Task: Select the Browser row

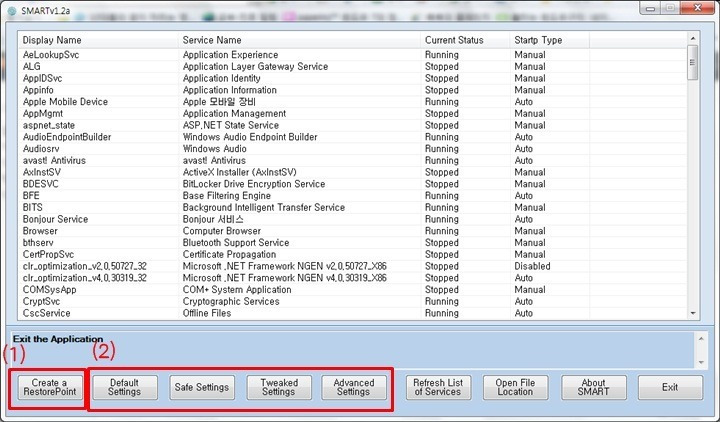Action: tap(352, 231)
